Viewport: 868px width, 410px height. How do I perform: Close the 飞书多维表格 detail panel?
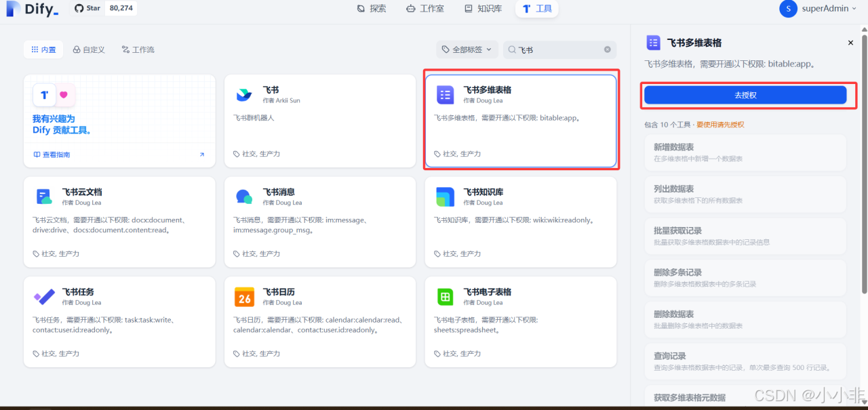tap(850, 43)
